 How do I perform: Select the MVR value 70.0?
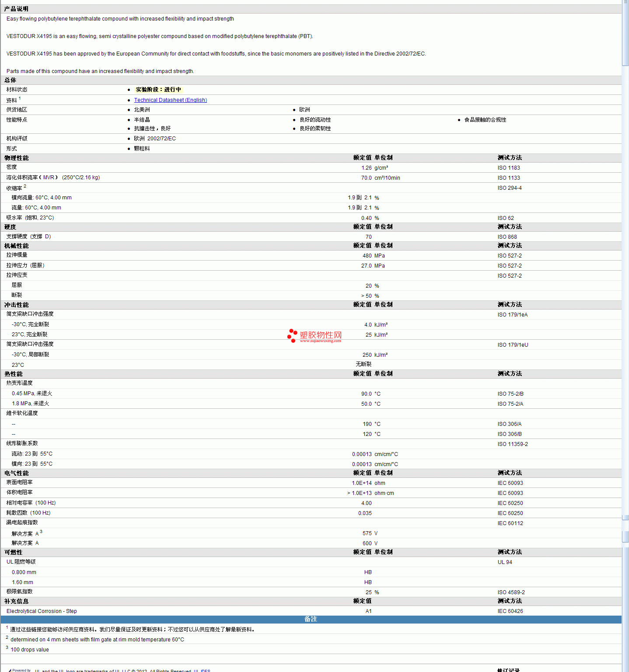tap(367, 178)
